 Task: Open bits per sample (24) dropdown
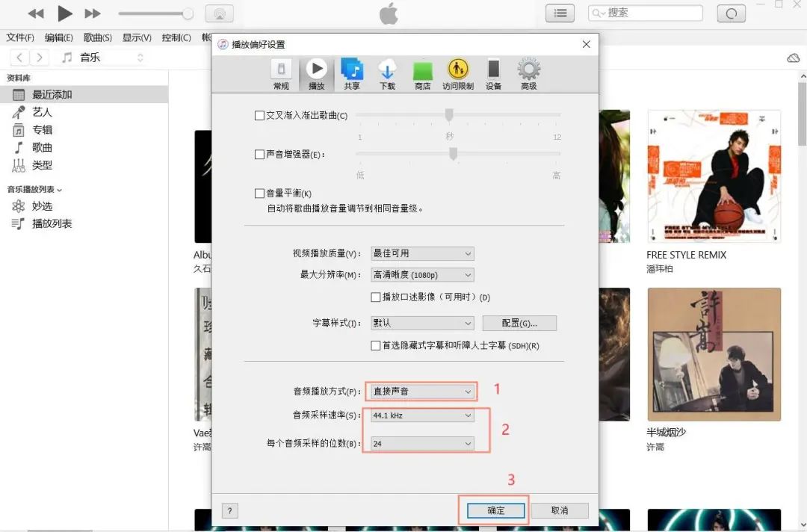(x=422, y=444)
